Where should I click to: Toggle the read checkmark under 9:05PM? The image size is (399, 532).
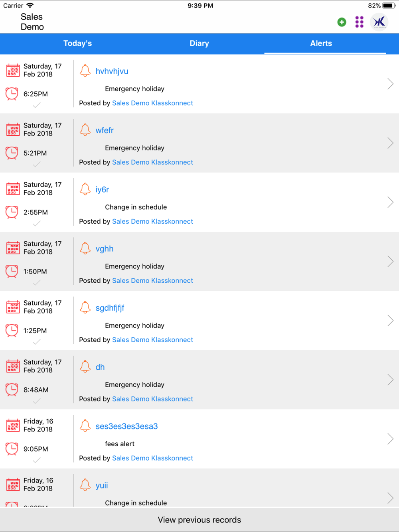click(x=37, y=460)
